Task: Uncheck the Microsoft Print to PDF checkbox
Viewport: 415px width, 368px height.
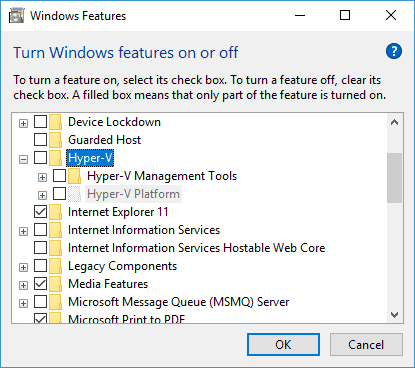Action: coord(40,318)
